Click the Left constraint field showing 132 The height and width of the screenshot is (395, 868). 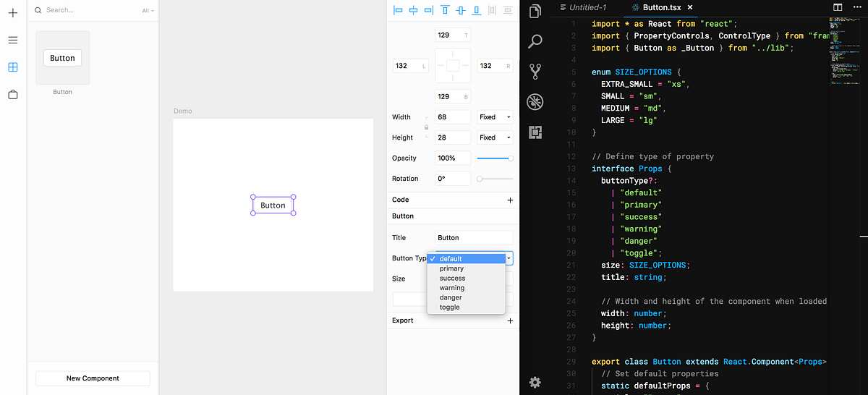pos(411,66)
